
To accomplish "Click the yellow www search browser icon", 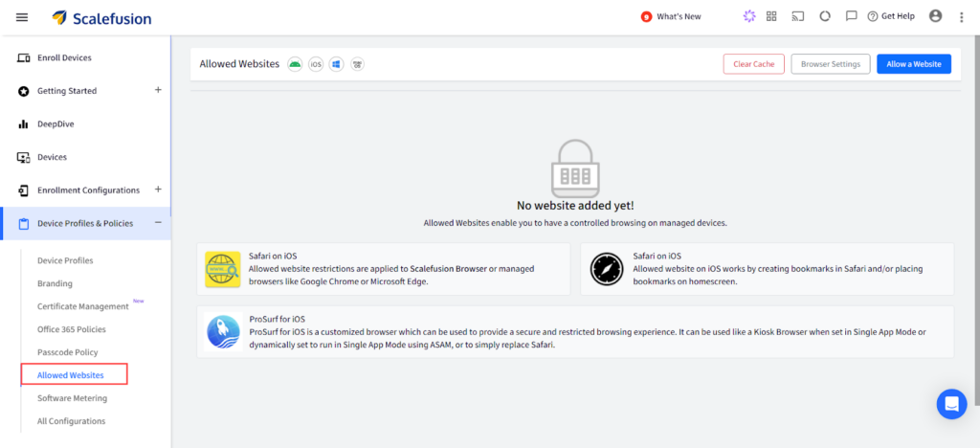I will point(222,269).
